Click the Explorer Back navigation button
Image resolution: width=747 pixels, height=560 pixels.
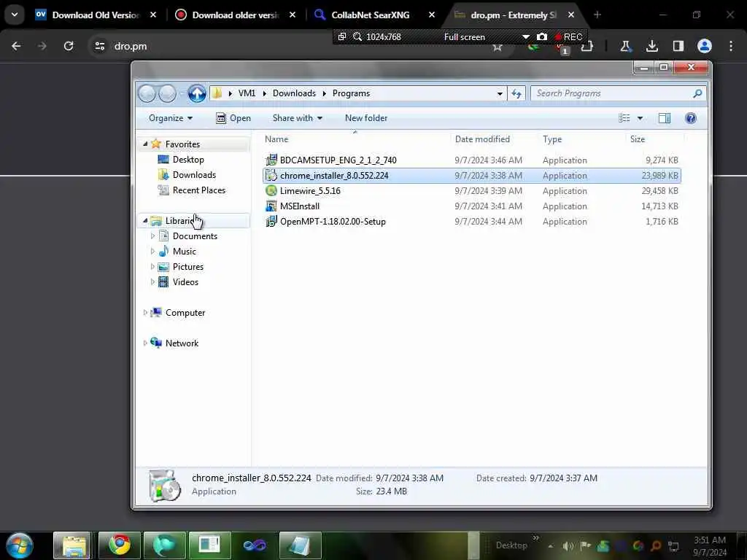tap(147, 93)
